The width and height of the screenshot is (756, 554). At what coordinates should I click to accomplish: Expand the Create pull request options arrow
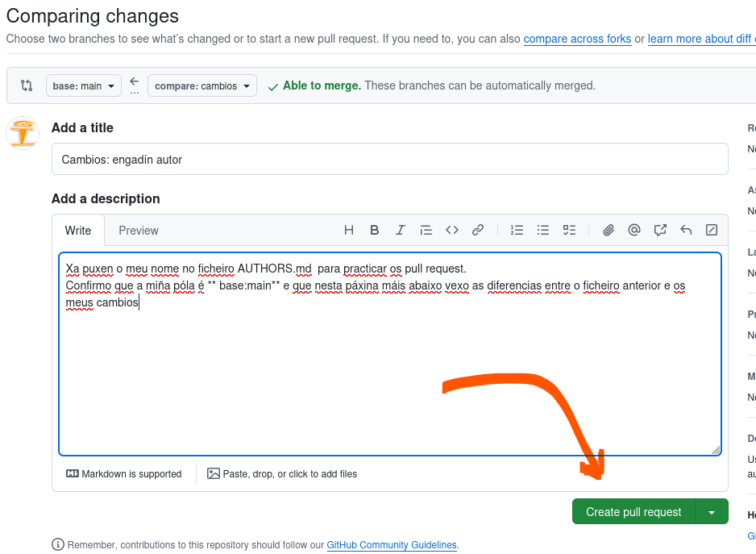click(711, 512)
